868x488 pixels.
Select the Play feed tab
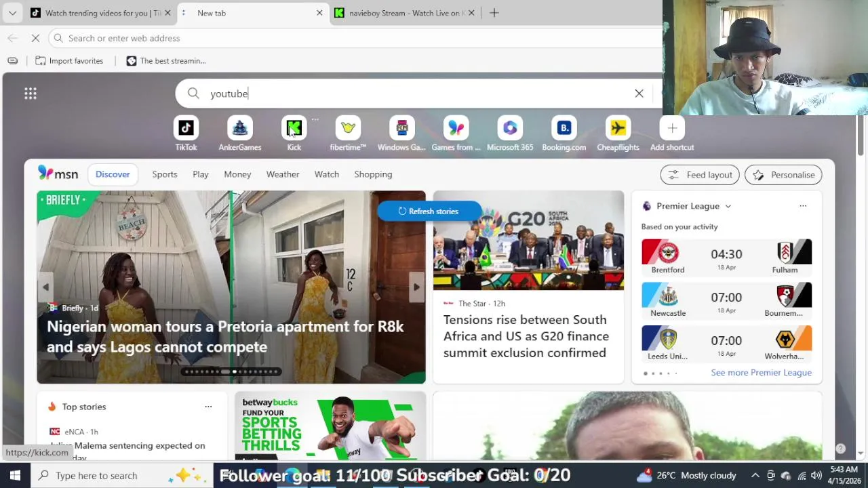coord(201,174)
